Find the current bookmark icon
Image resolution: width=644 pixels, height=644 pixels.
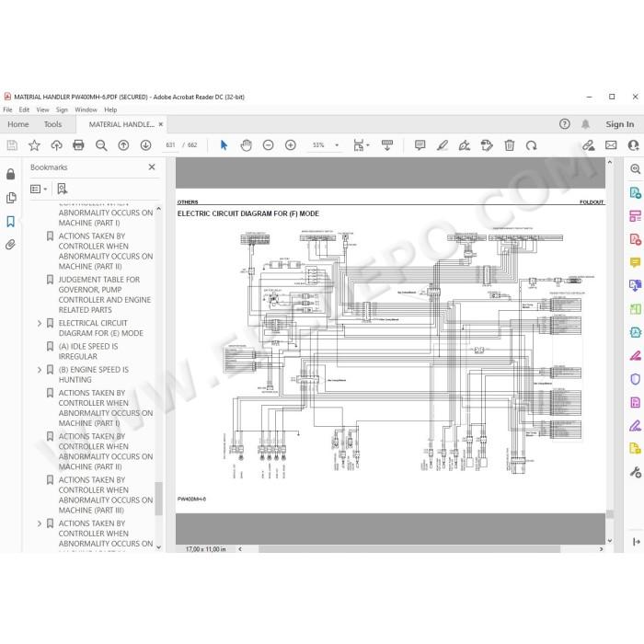(x=62, y=189)
